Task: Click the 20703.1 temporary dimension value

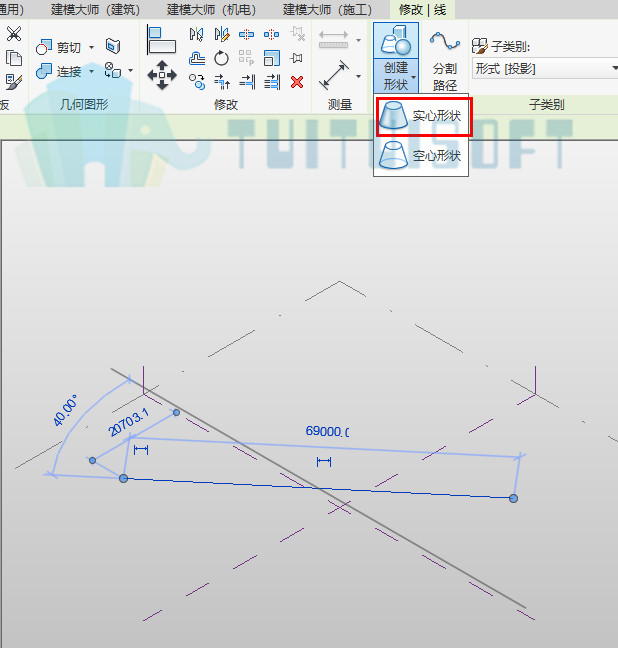Action: pyautogui.click(x=129, y=422)
